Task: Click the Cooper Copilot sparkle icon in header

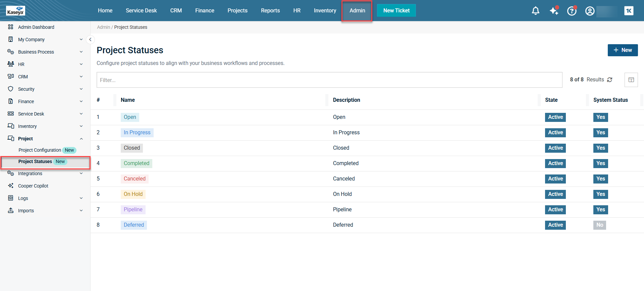Action: click(554, 11)
